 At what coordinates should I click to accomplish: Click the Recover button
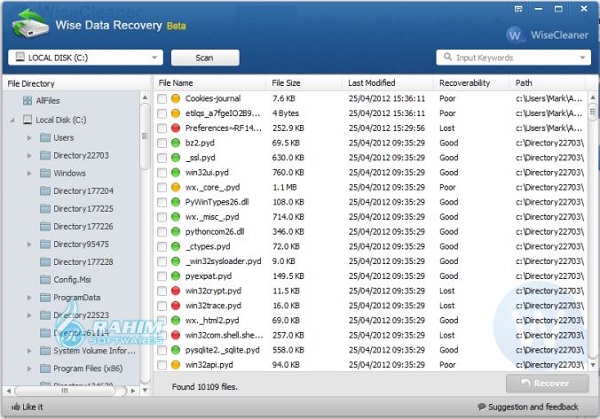coord(547,383)
